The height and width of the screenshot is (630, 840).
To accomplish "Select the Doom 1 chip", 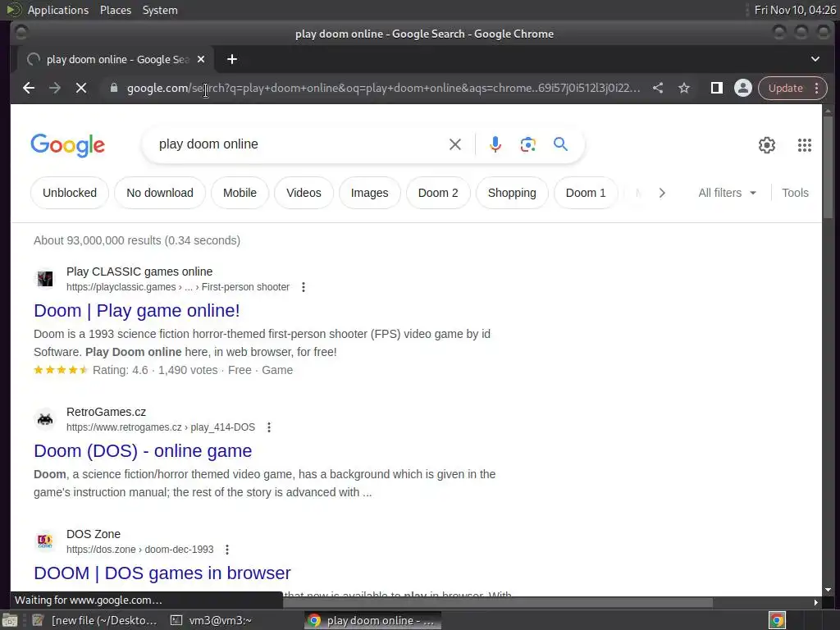I will [586, 193].
